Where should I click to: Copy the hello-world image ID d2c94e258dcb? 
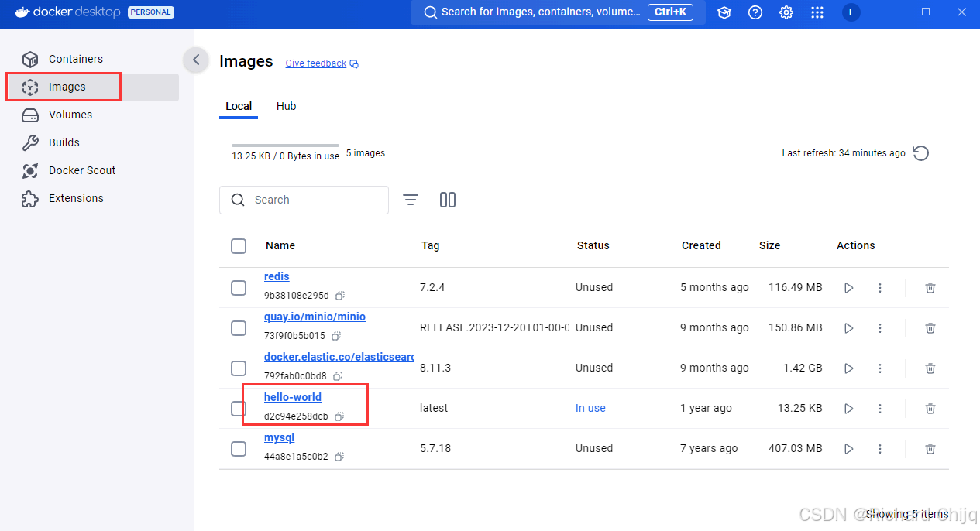click(339, 416)
